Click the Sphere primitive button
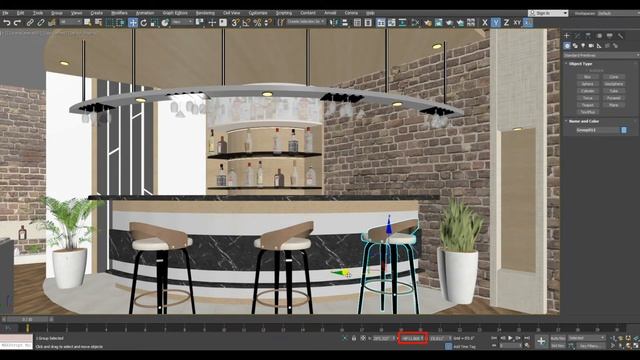 pos(587,84)
